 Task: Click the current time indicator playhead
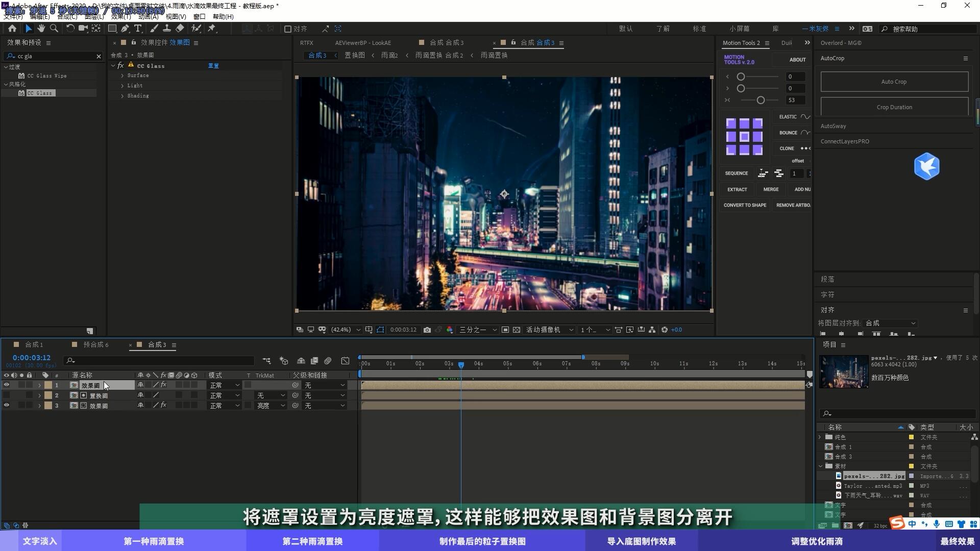461,365
